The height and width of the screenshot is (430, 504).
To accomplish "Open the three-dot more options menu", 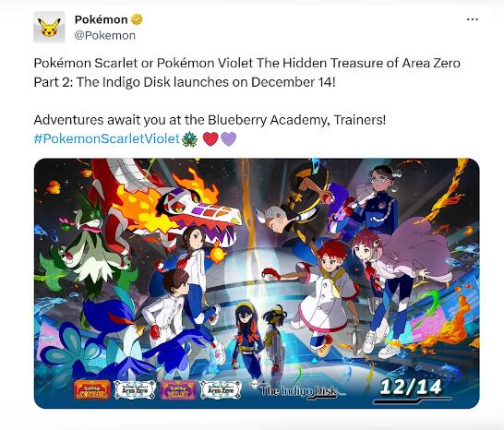I will (473, 19).
